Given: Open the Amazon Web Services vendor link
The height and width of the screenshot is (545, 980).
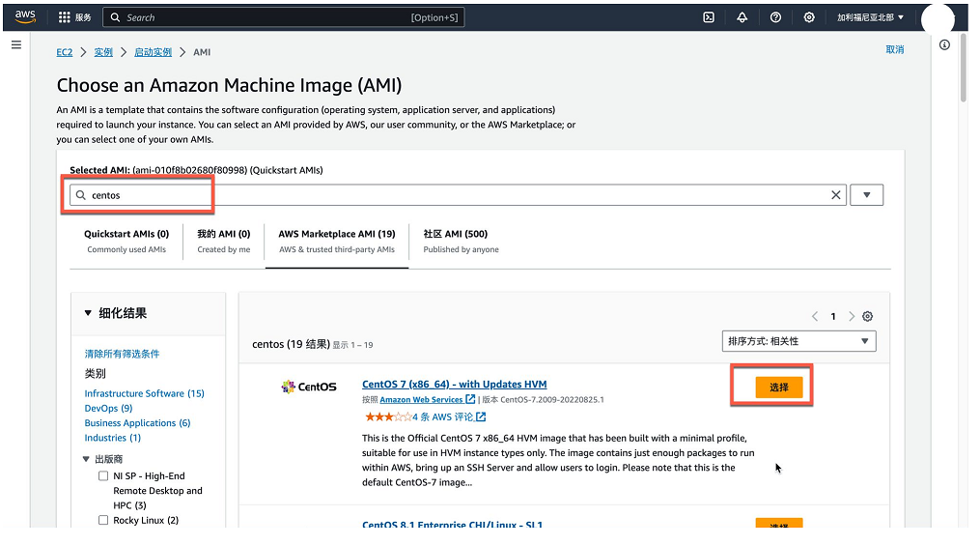Looking at the screenshot, I should (421, 400).
